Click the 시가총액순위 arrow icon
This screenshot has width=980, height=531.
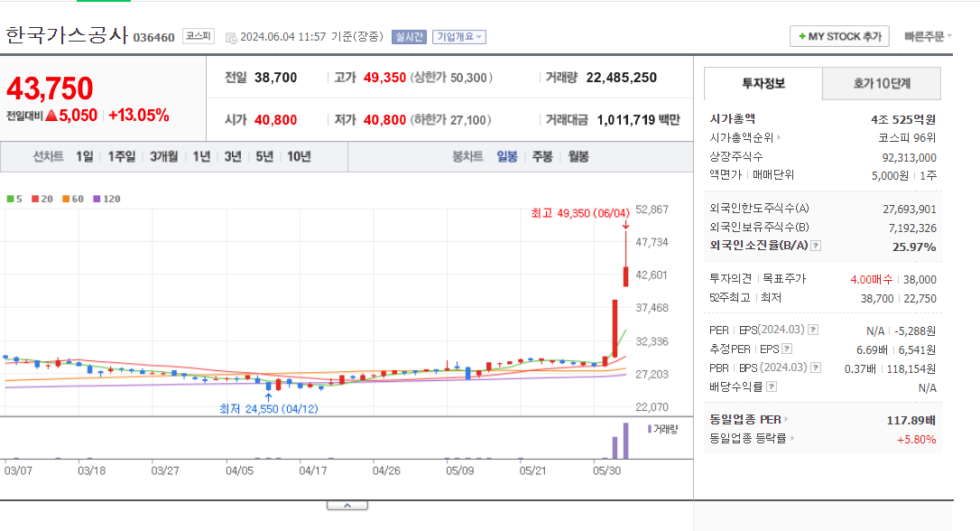[779, 137]
